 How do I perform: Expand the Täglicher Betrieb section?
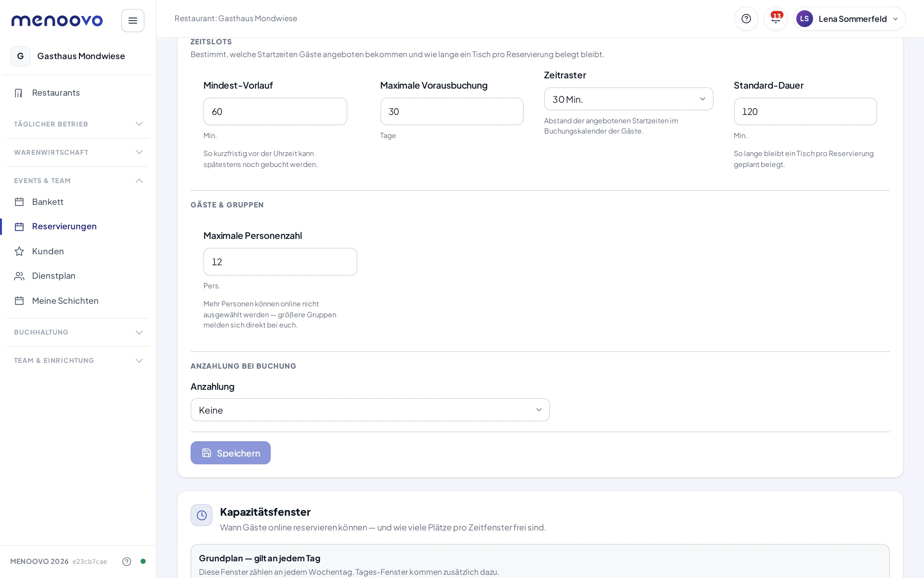(x=78, y=124)
